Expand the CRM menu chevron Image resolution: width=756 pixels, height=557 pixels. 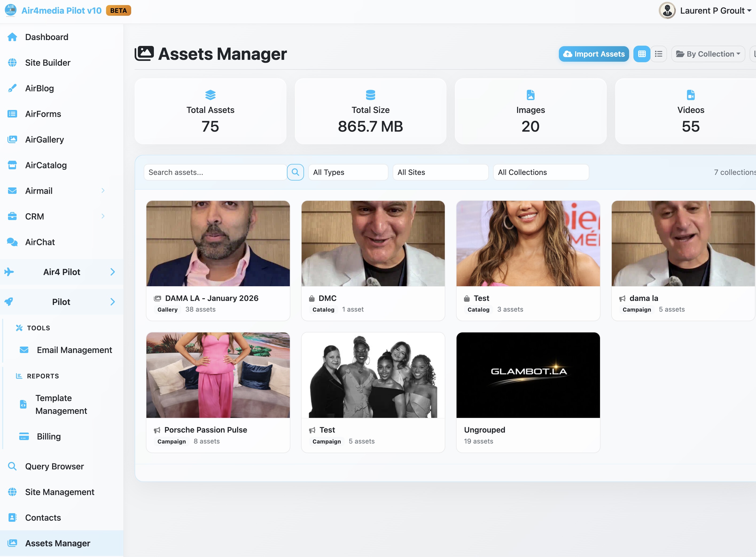click(103, 216)
